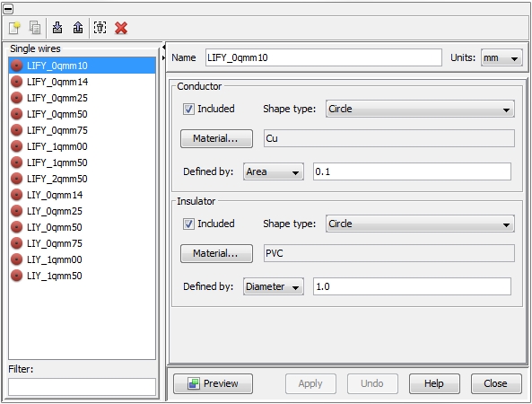Open the Conductor Shape type dropdown

pos(420,109)
